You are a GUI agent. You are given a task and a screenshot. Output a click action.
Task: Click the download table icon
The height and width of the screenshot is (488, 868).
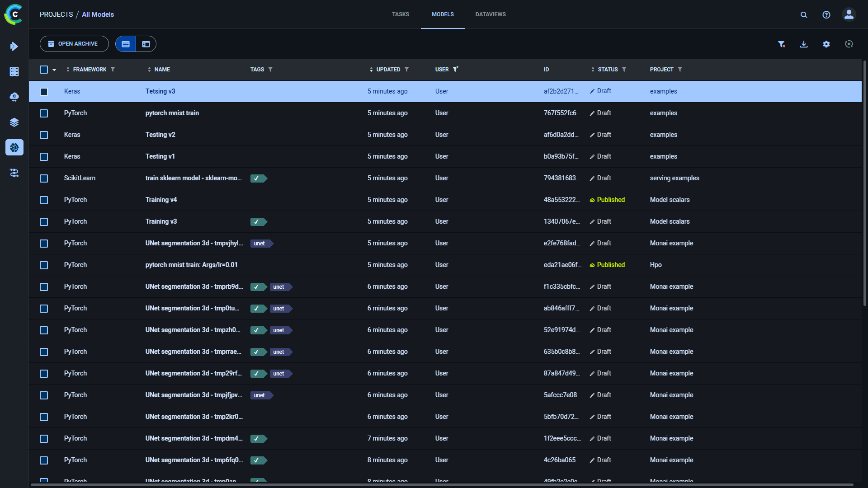click(x=804, y=44)
